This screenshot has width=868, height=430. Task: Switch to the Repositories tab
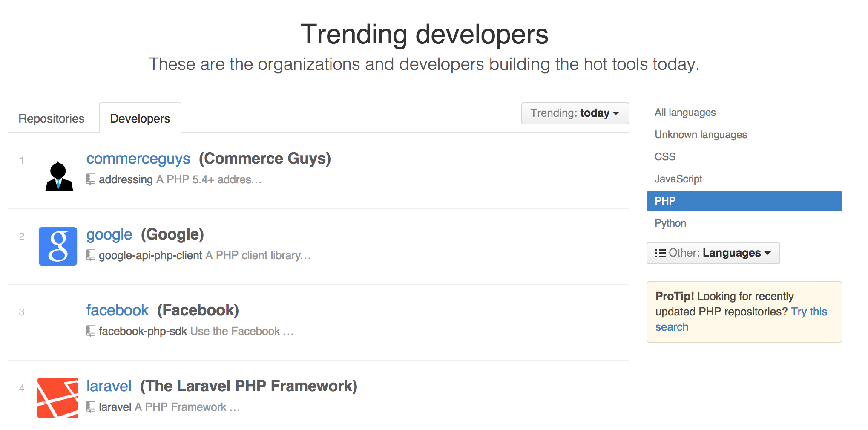(52, 118)
